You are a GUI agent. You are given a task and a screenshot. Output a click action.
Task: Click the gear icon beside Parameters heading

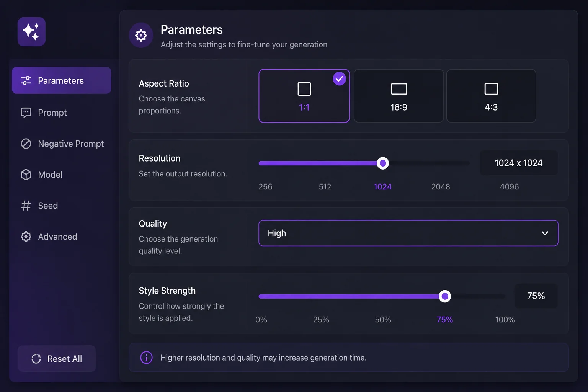(x=141, y=35)
